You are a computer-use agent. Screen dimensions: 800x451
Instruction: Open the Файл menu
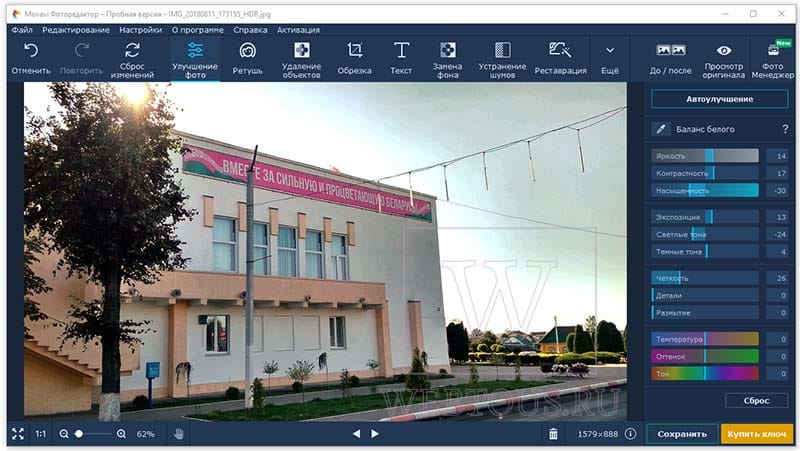(x=22, y=30)
